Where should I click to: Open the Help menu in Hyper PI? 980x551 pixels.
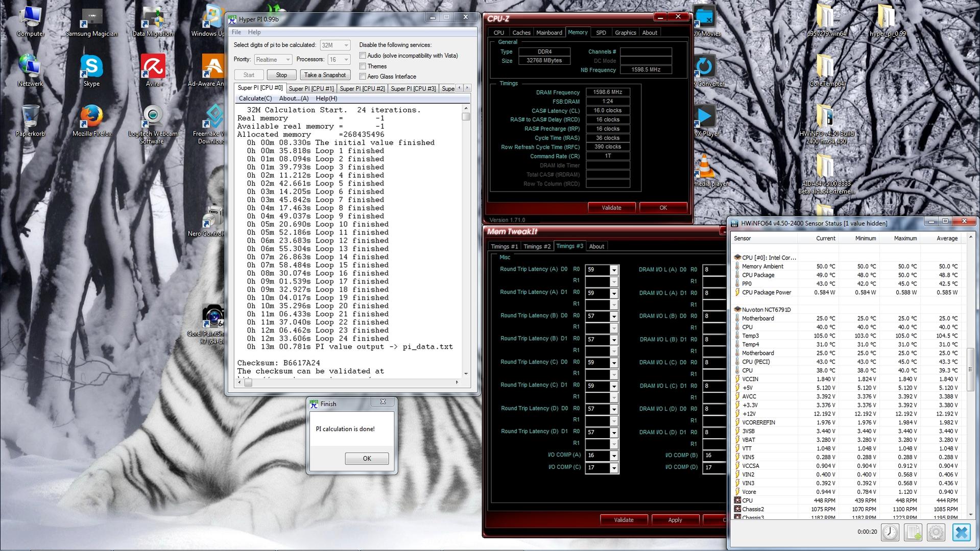click(x=254, y=32)
